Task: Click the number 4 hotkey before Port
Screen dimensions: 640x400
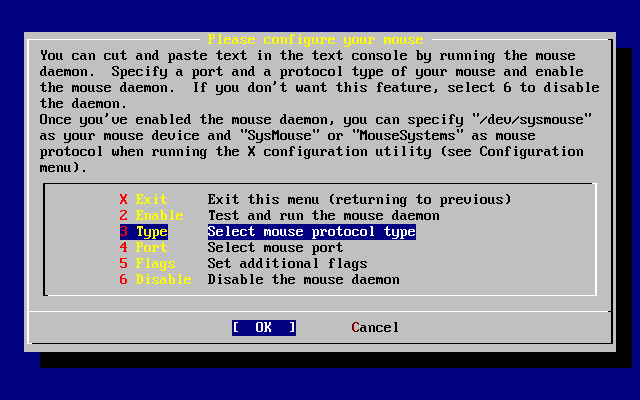Action: click(x=124, y=247)
